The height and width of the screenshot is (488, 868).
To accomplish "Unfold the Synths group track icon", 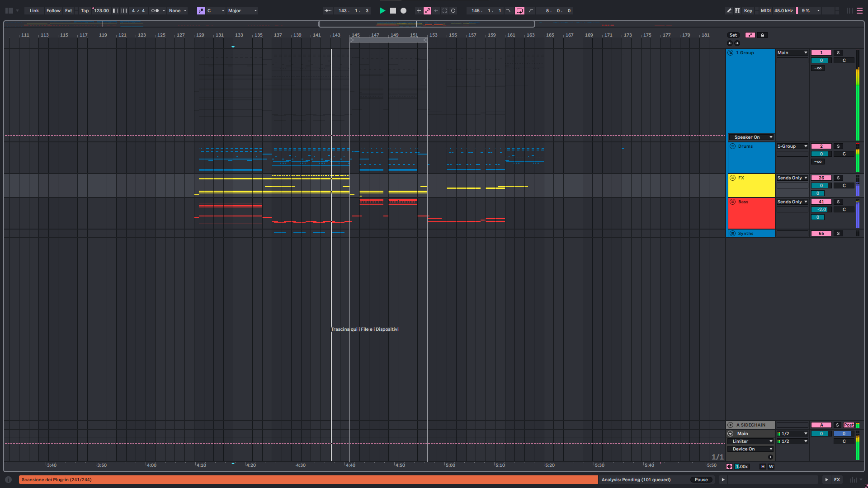I will (733, 234).
